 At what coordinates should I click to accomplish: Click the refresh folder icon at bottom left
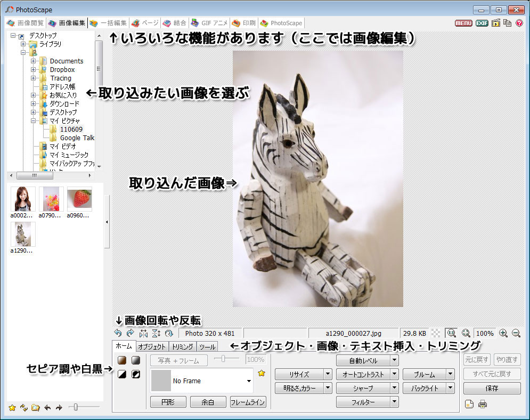coord(23,408)
